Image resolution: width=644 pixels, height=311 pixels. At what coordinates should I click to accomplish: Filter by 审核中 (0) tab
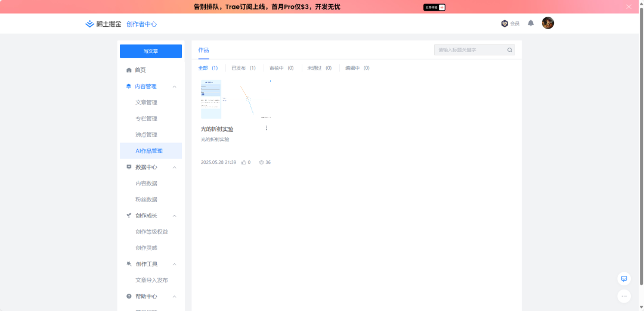click(x=281, y=68)
